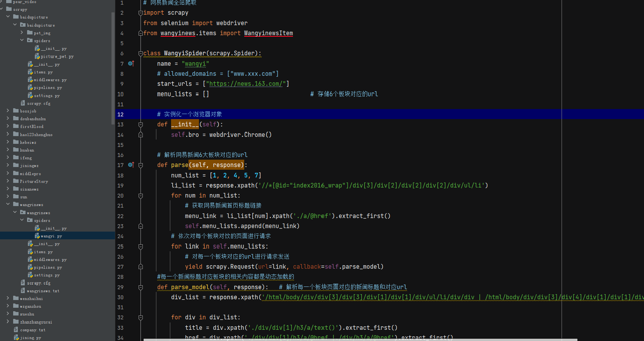Click the WangyinewsItem import name
Viewport: 644px width, 341px height.
(268, 33)
